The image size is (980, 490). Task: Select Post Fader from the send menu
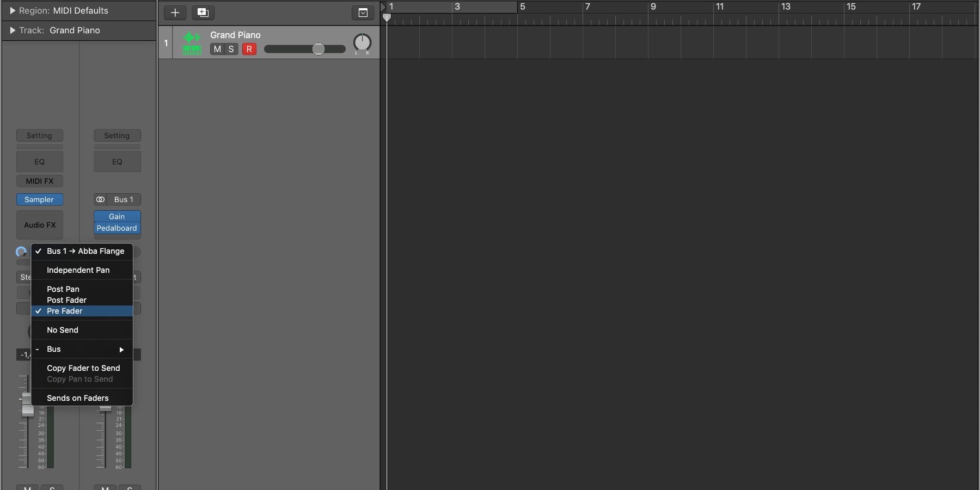66,300
